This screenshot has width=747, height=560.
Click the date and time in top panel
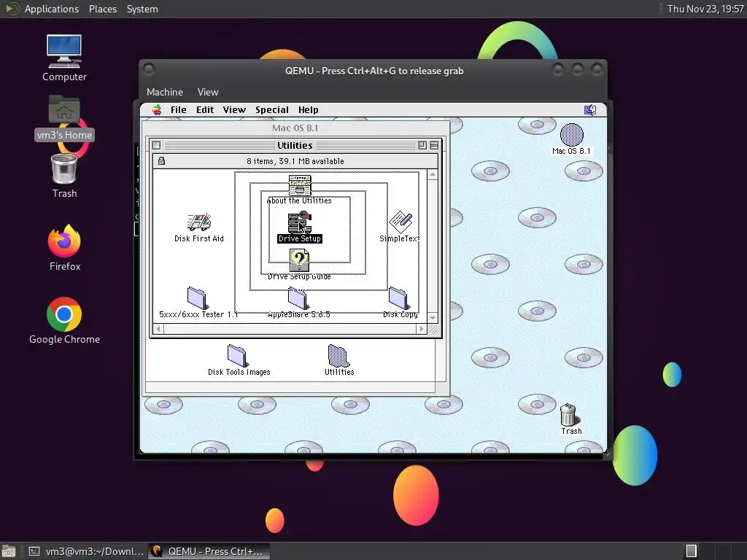tap(705, 9)
